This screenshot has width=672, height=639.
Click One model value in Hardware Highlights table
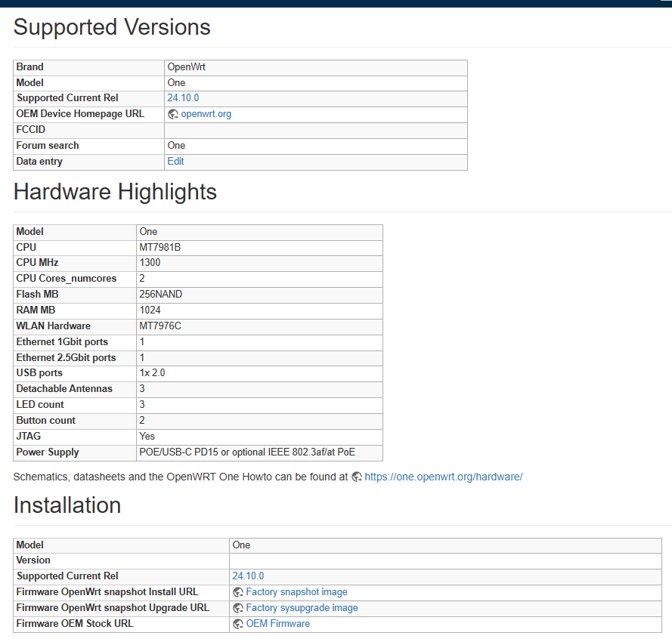coord(148,232)
